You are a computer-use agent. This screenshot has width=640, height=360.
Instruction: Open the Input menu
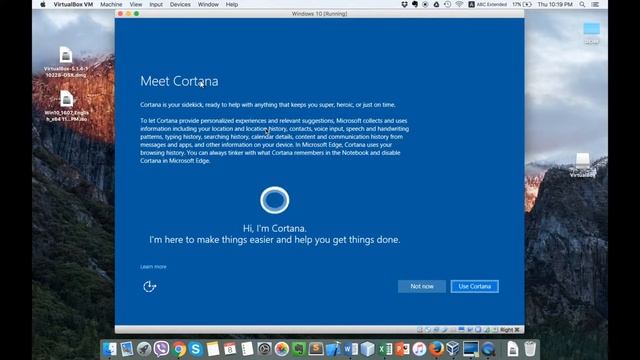pyautogui.click(x=156, y=4)
